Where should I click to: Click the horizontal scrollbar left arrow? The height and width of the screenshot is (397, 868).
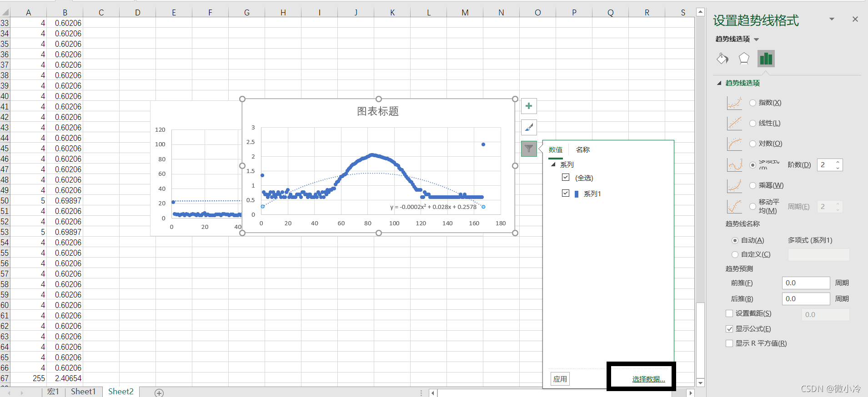pyautogui.click(x=433, y=393)
